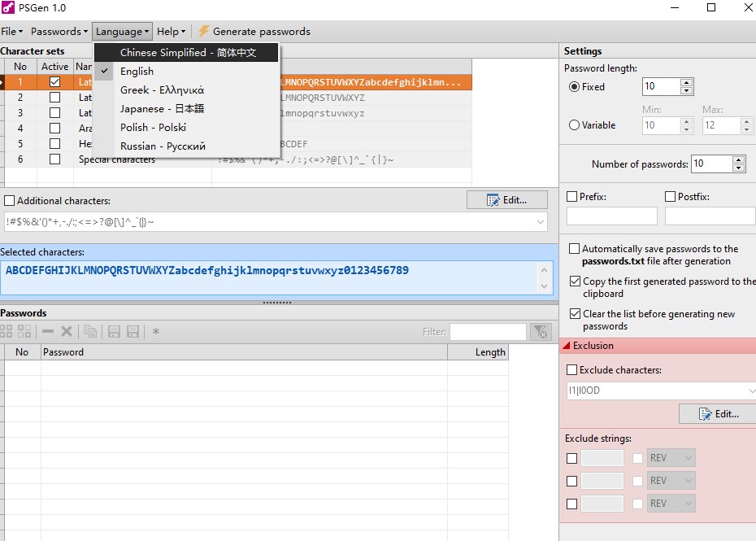Click the clear filter funnel icon
The height and width of the screenshot is (541, 756).
(540, 332)
